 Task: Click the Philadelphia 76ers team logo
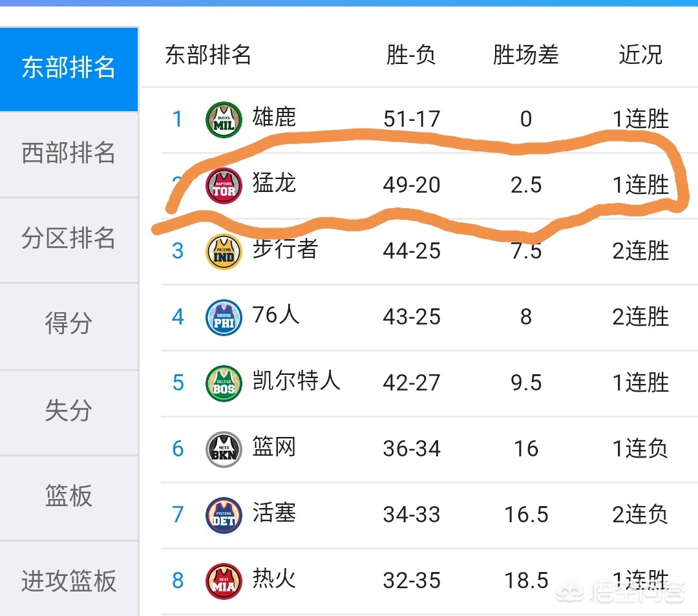click(224, 317)
